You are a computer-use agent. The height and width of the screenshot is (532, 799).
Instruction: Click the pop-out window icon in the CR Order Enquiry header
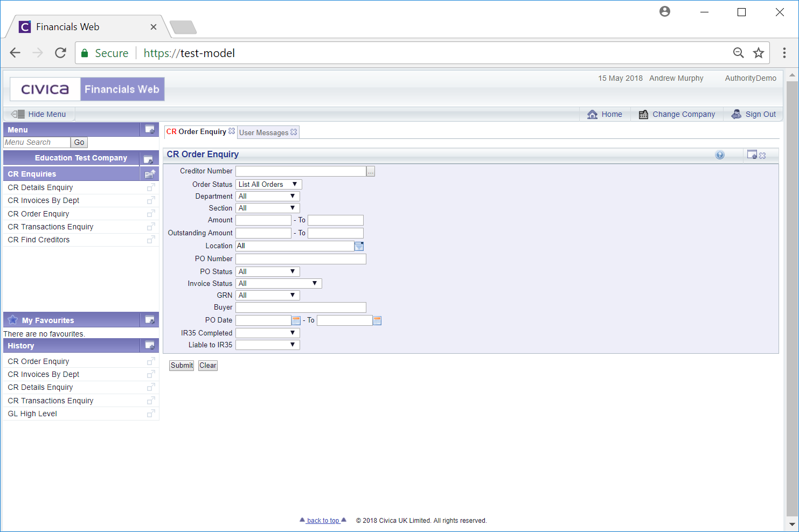tap(752, 155)
